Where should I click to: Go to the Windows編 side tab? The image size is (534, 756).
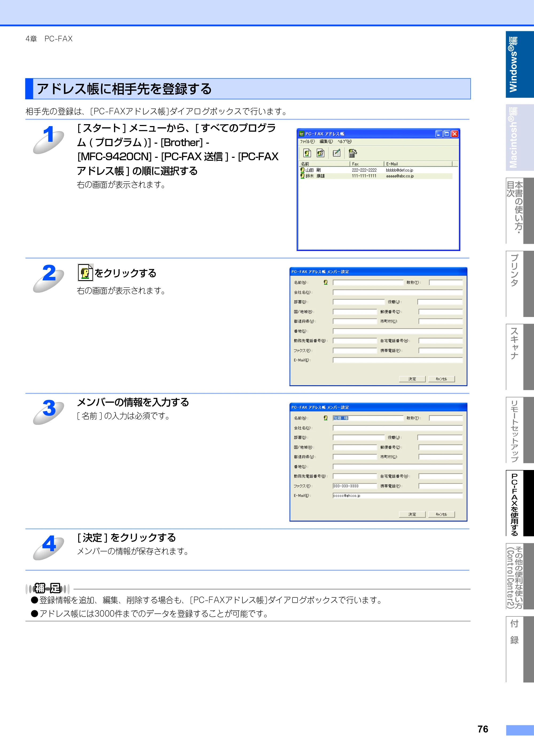pyautogui.click(x=520, y=64)
